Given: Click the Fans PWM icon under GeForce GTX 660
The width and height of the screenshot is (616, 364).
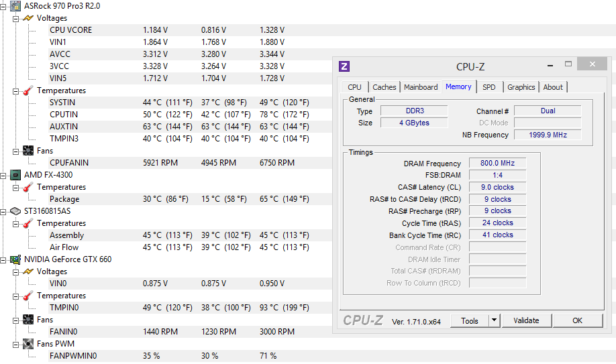Looking at the screenshot, I should tap(28, 344).
